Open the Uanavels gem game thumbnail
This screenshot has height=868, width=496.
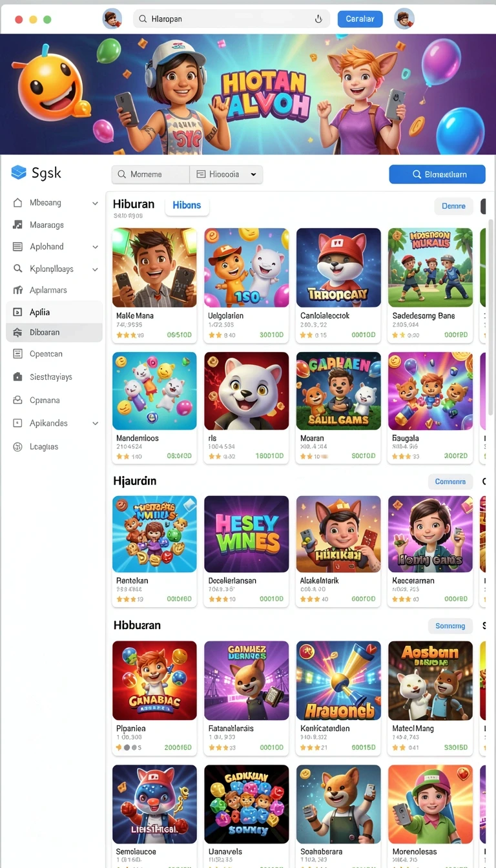[x=247, y=804]
